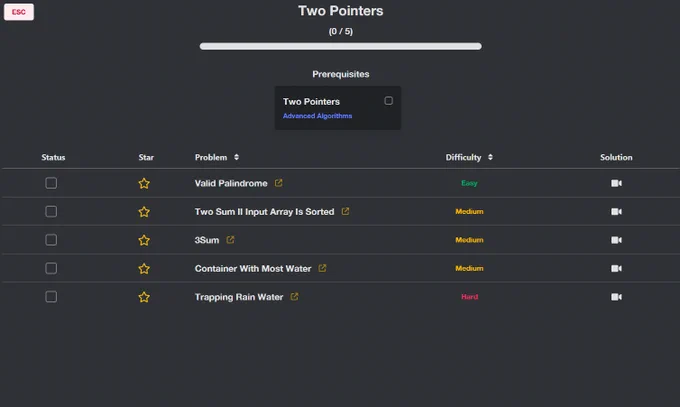Click the progress bar under the title
Image resolution: width=680 pixels, height=407 pixels.
tap(340, 46)
